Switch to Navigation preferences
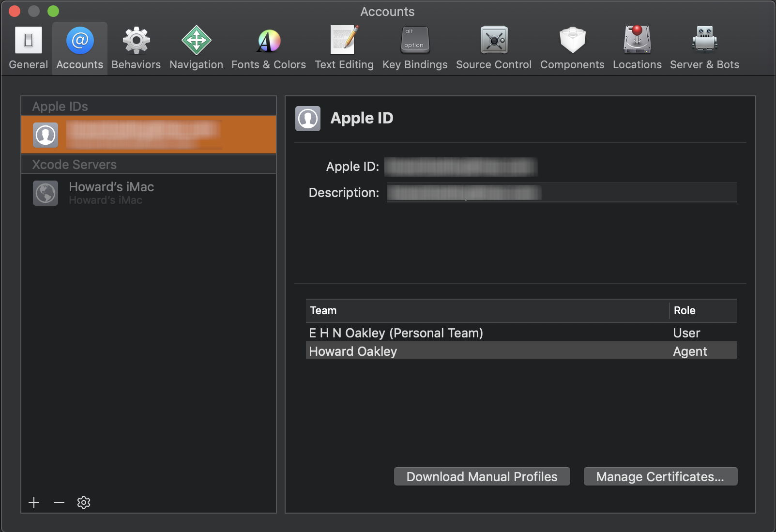Screen dimensions: 776x532 196,48
